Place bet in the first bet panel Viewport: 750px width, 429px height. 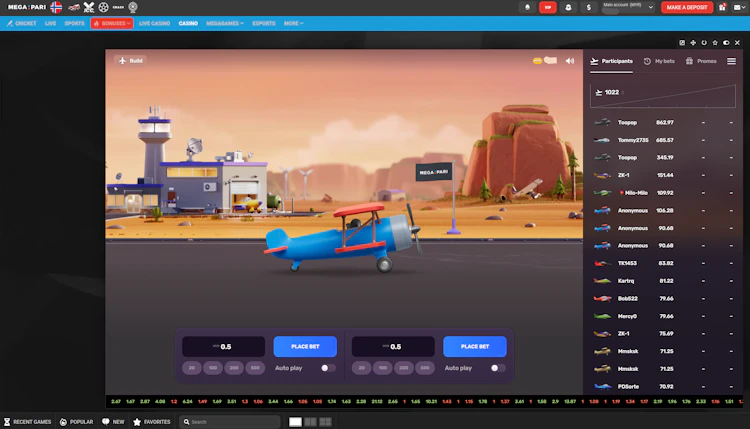click(305, 346)
